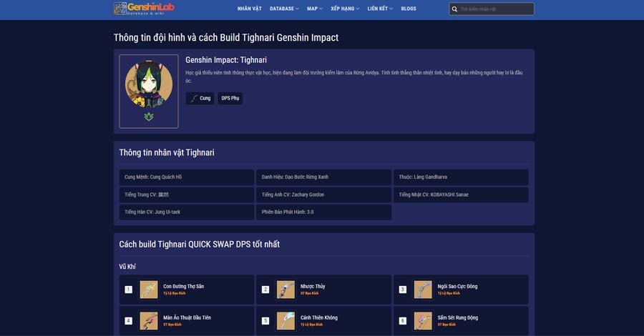Click the Thuộc: Làng Gandharva cell

[x=461, y=177]
